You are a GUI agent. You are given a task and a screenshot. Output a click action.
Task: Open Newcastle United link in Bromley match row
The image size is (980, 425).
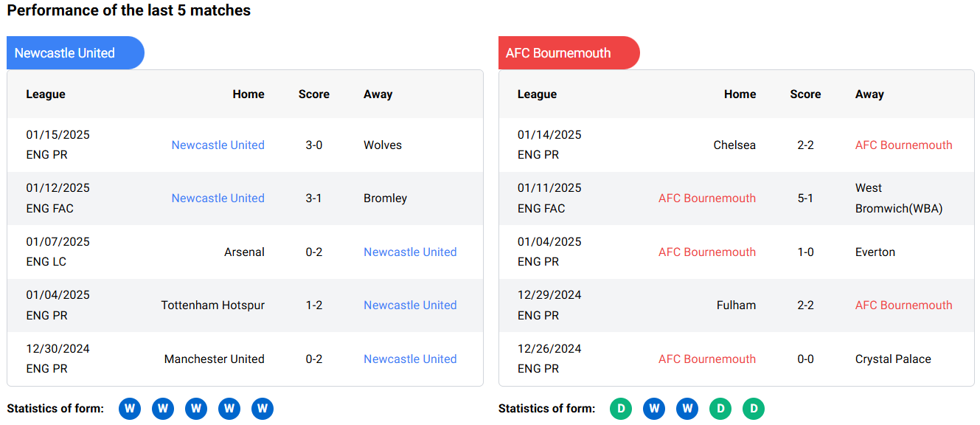click(218, 198)
